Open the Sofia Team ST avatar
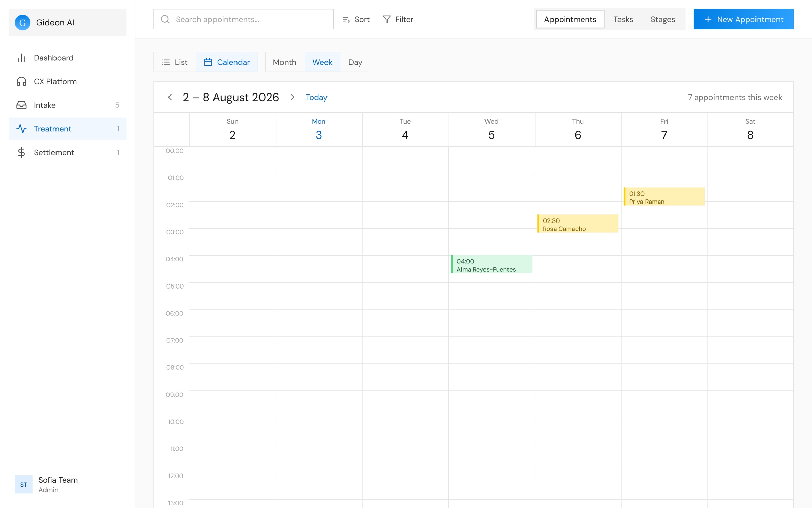Image resolution: width=812 pixels, height=508 pixels. tap(23, 484)
